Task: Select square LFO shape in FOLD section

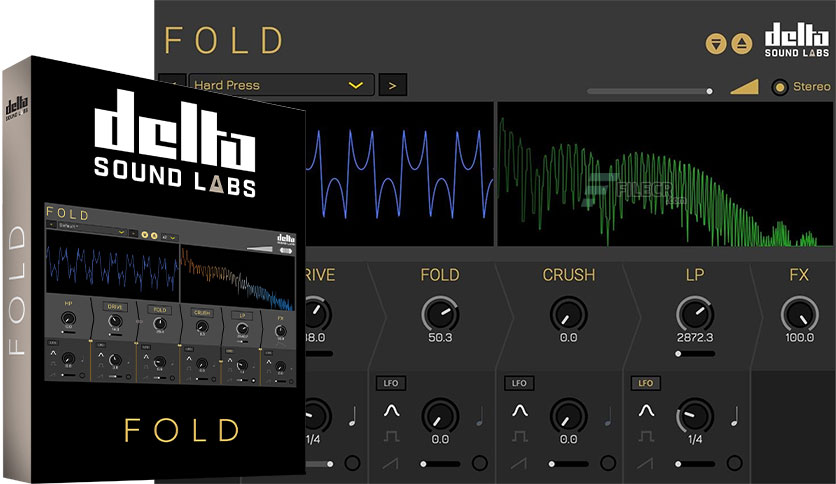Action: click(391, 437)
